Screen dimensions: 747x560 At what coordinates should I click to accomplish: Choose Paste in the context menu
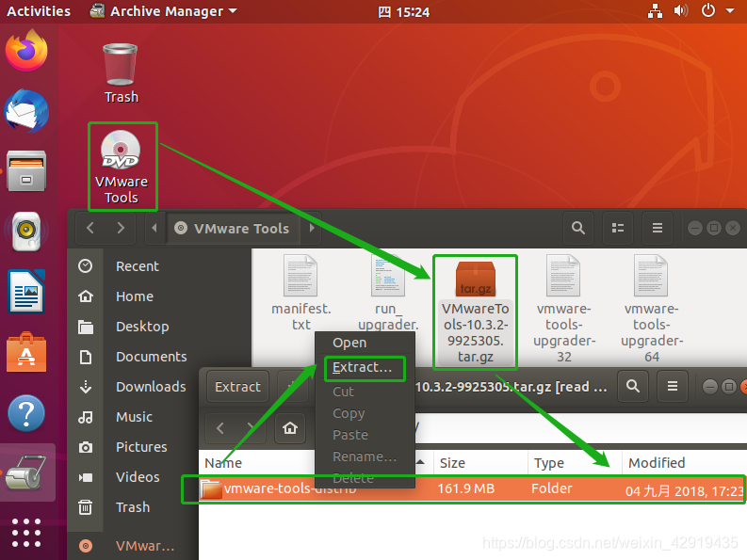(365, 435)
